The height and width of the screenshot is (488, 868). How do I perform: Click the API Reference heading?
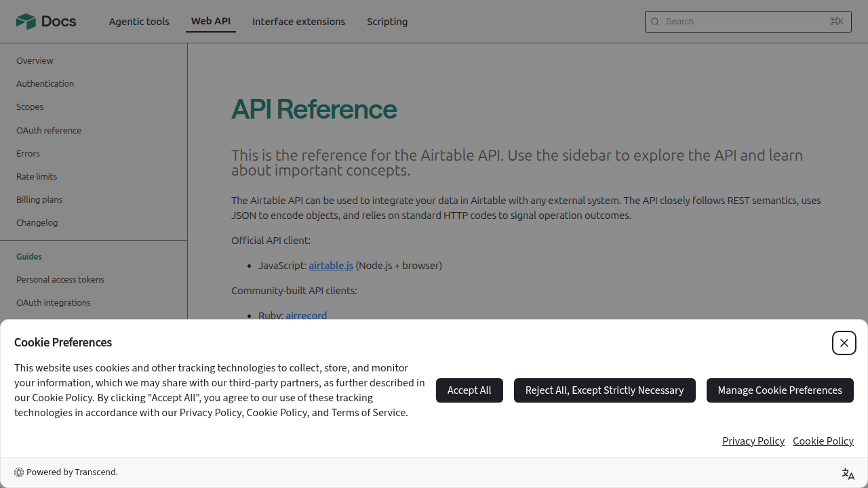314,109
